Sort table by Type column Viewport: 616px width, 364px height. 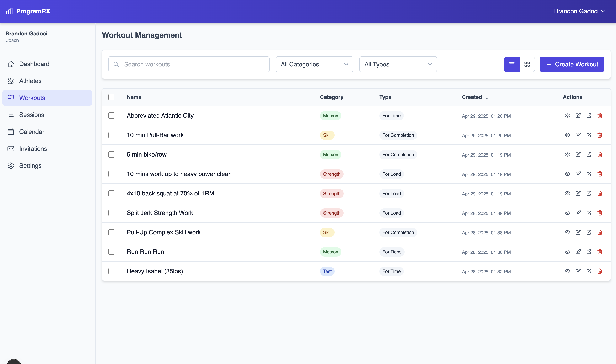click(385, 97)
